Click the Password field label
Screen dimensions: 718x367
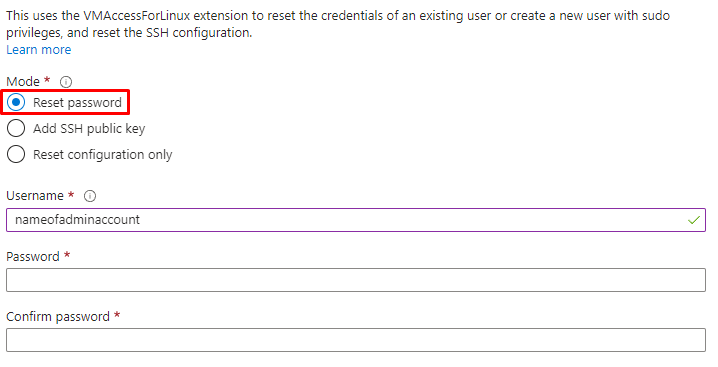(33, 256)
